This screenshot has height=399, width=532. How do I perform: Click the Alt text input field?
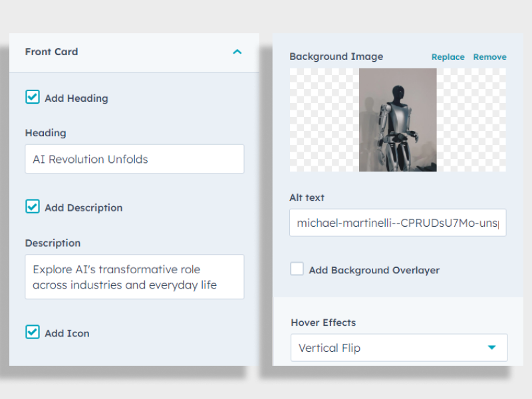[398, 223]
